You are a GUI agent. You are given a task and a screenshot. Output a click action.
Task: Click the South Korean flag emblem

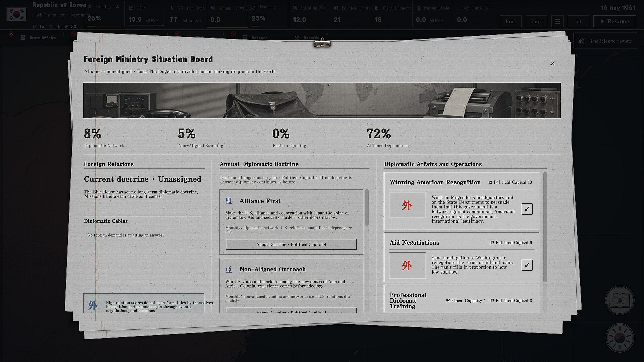(x=16, y=14)
